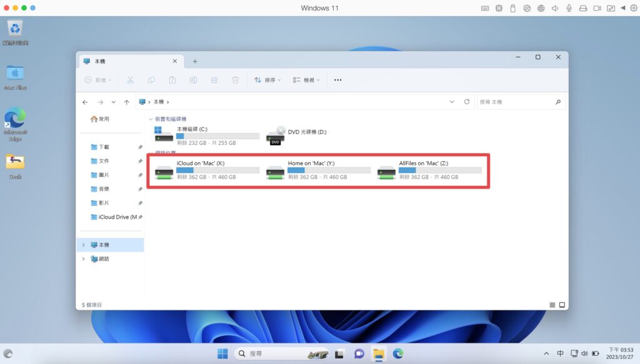Open the 檢視 (View) dropdown
Screen dimensions: 640x364
coord(306,80)
